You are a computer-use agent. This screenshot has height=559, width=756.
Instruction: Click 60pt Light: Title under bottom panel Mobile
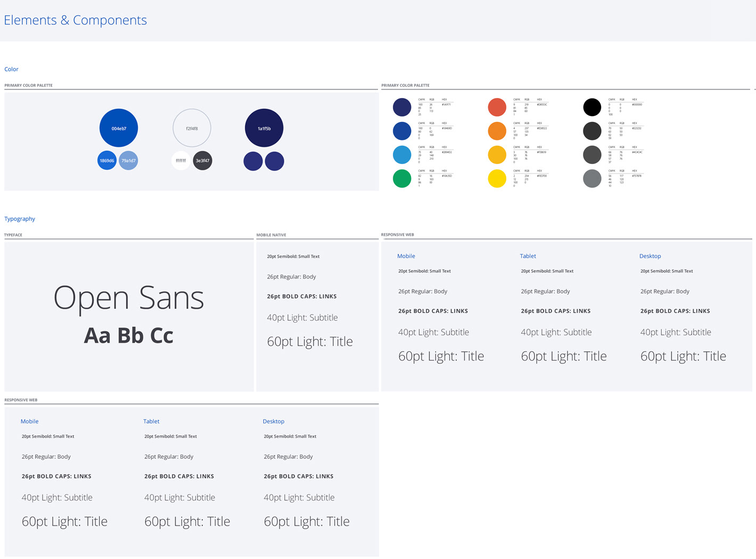tap(64, 522)
